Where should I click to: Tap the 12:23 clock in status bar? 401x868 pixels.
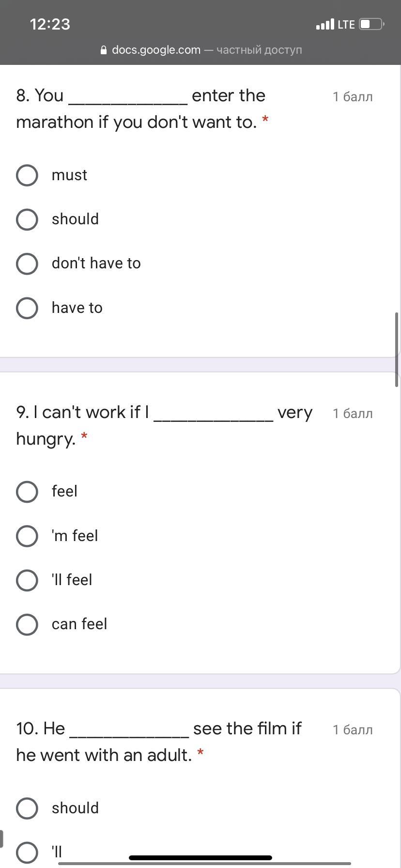[x=50, y=24]
